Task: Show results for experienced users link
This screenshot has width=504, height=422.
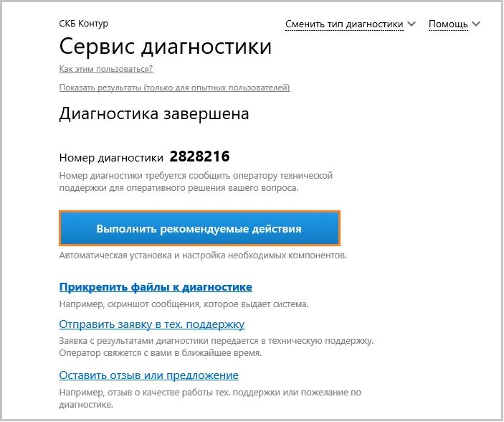Action: [x=174, y=88]
